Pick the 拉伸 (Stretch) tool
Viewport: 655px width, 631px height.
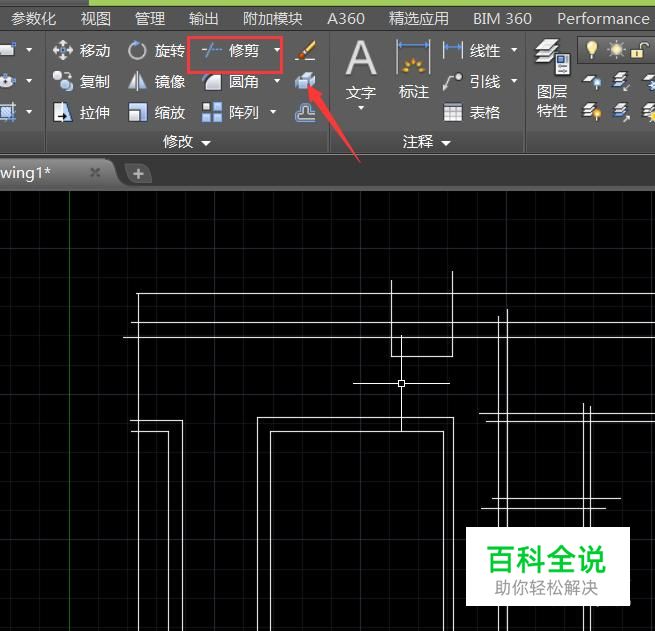82,113
